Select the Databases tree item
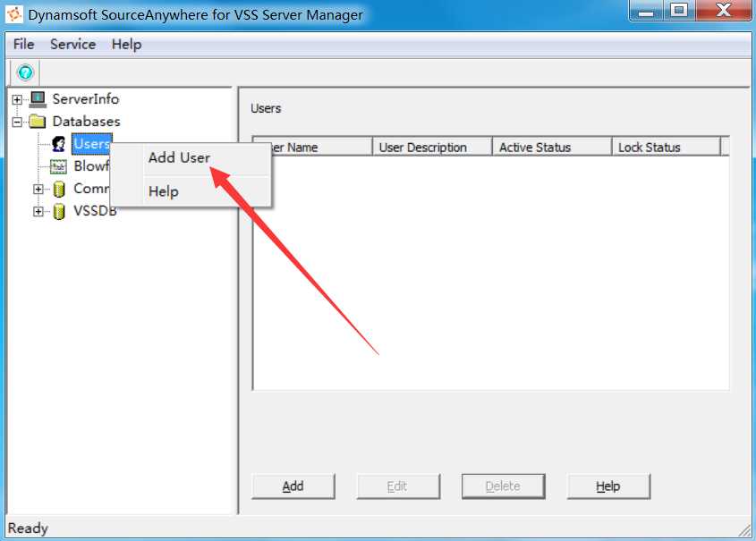 [x=86, y=122]
